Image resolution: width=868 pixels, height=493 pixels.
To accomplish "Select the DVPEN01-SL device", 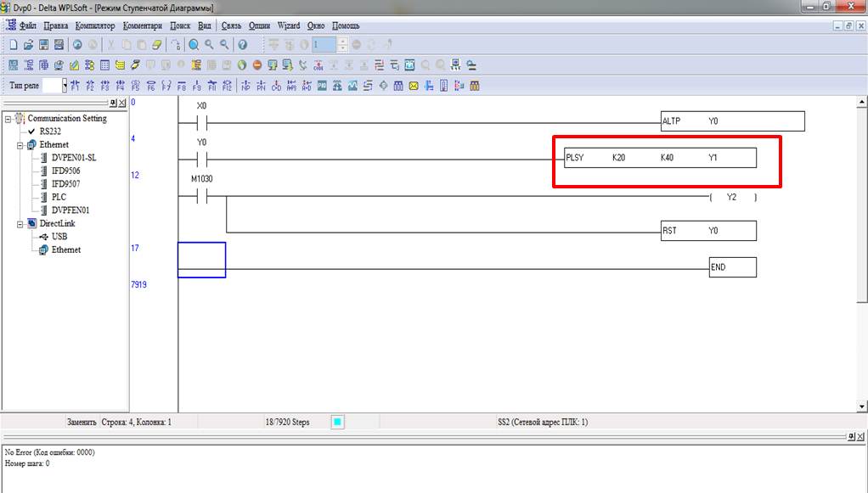I will point(73,158).
